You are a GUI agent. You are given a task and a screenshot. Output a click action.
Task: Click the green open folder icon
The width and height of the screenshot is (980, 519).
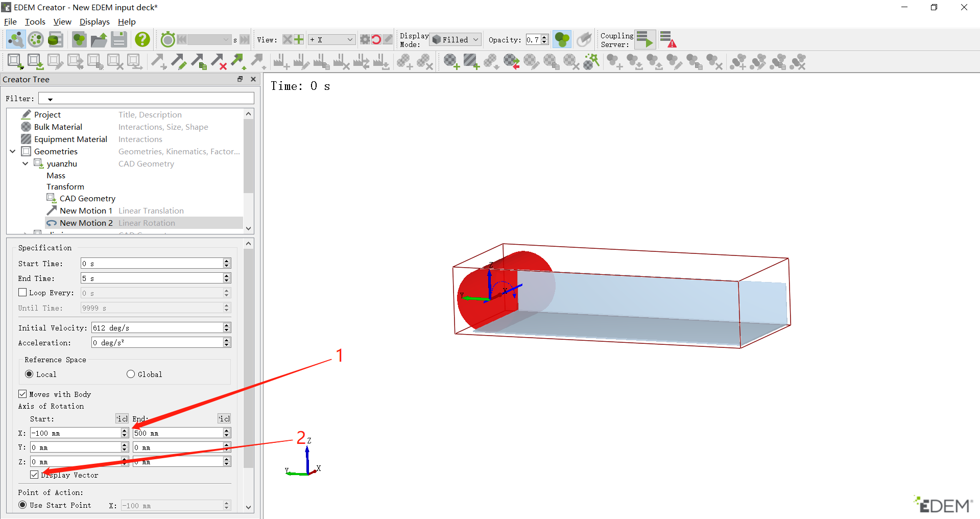click(x=99, y=39)
